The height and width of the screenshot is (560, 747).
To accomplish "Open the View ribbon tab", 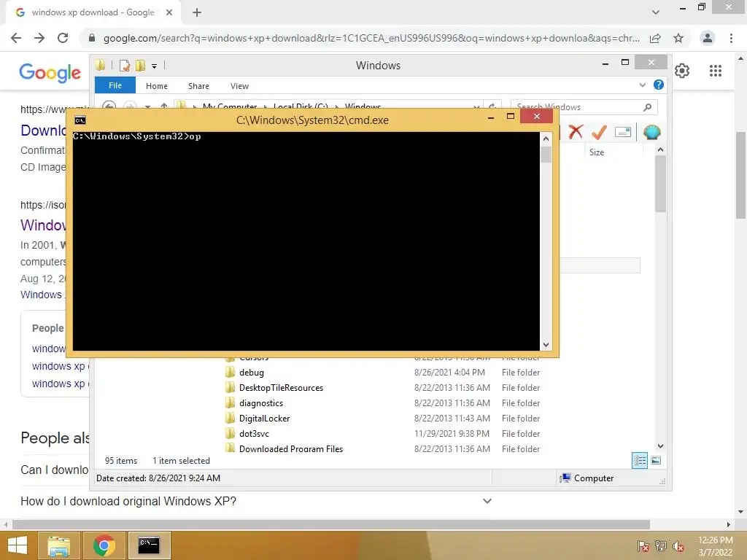I will point(239,86).
